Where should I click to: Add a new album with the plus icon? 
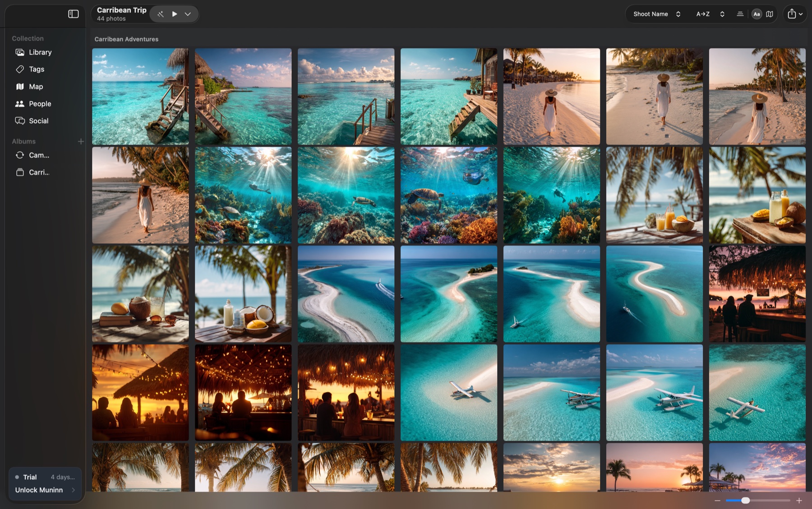click(81, 142)
